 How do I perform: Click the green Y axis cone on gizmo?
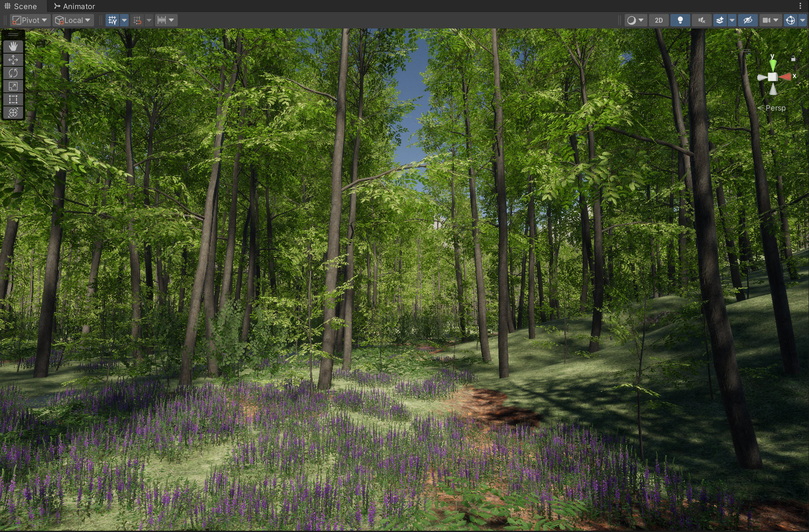coord(773,65)
